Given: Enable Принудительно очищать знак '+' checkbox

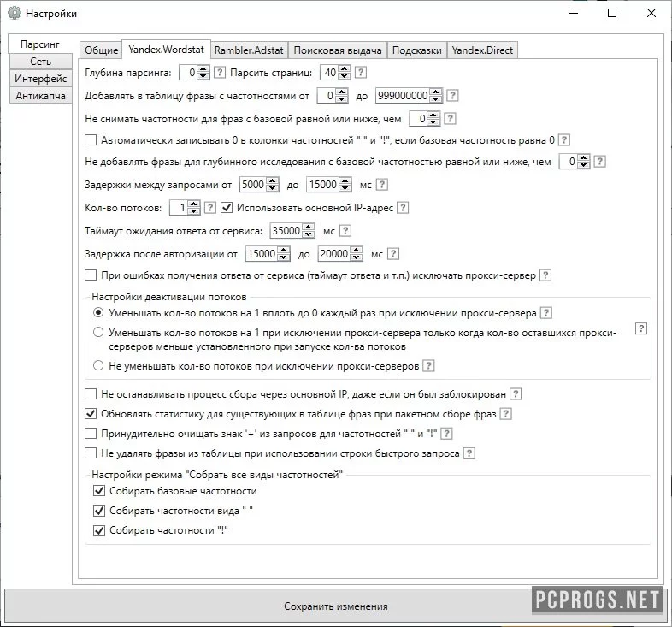Looking at the screenshot, I should [91, 433].
